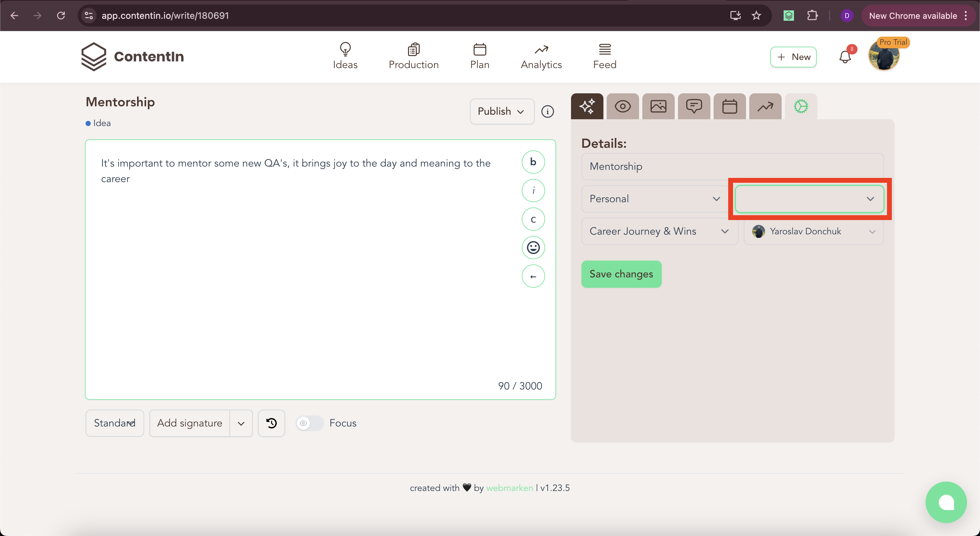
Task: Click Add signature button
Action: click(x=190, y=423)
